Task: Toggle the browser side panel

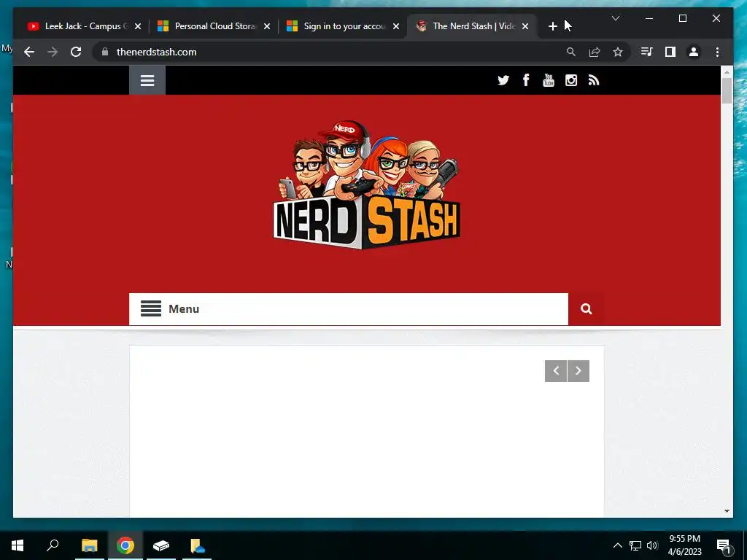Action: coord(670,52)
